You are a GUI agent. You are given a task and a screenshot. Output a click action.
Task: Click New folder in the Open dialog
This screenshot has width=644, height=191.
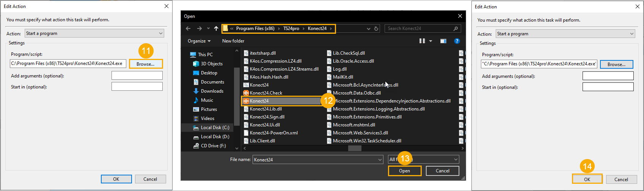pos(233,41)
